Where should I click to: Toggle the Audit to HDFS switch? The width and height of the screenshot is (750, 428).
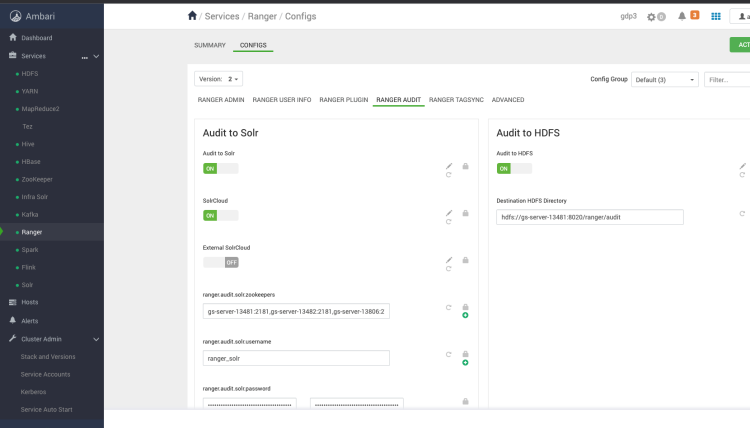click(x=514, y=168)
